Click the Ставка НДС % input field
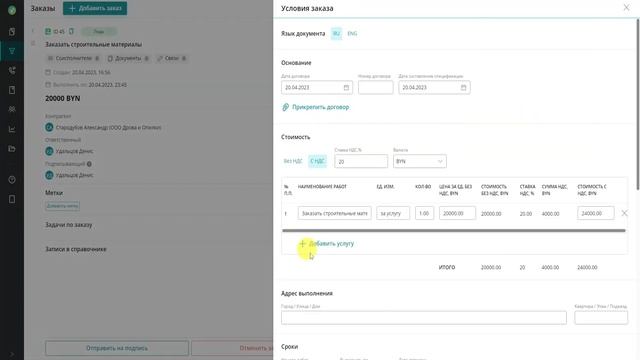 point(361,161)
